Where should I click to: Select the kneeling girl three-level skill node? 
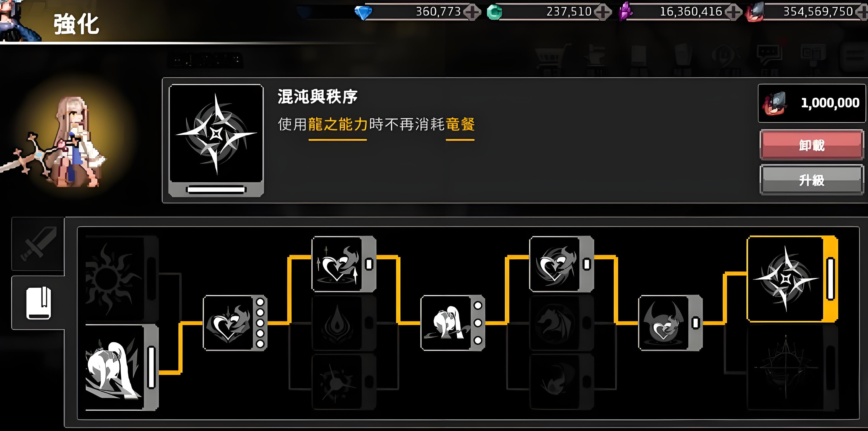tap(452, 323)
